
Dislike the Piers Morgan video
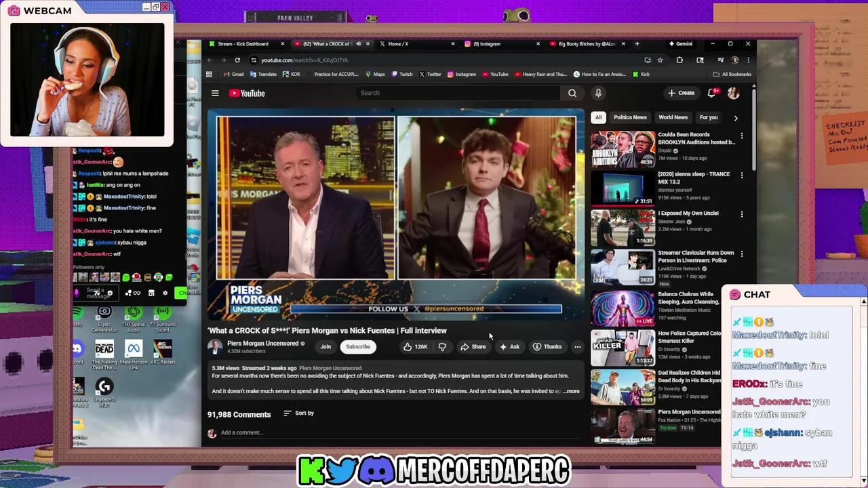[442, 347]
